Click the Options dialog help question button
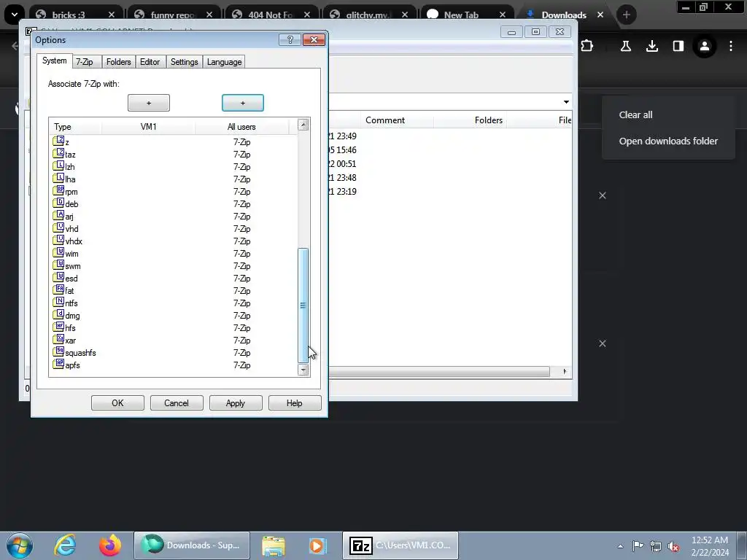Screen dimensions: 747x560 point(290,40)
